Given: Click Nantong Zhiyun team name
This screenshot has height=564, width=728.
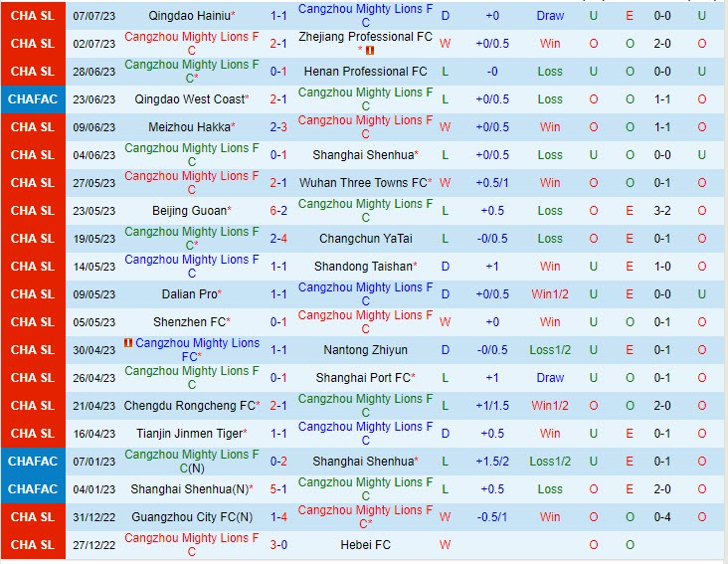Looking at the screenshot, I should tap(365, 350).
